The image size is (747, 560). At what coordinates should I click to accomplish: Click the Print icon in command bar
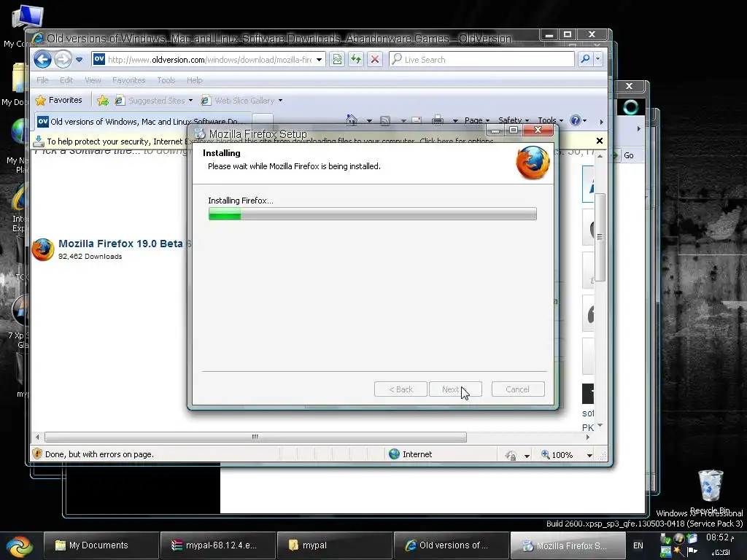[438, 120]
